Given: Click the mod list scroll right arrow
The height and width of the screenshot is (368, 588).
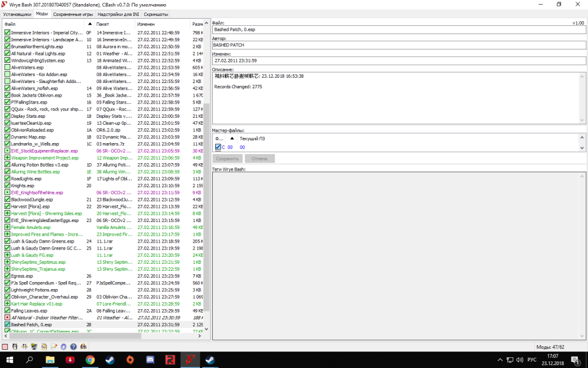Looking at the screenshot, I should (199, 336).
